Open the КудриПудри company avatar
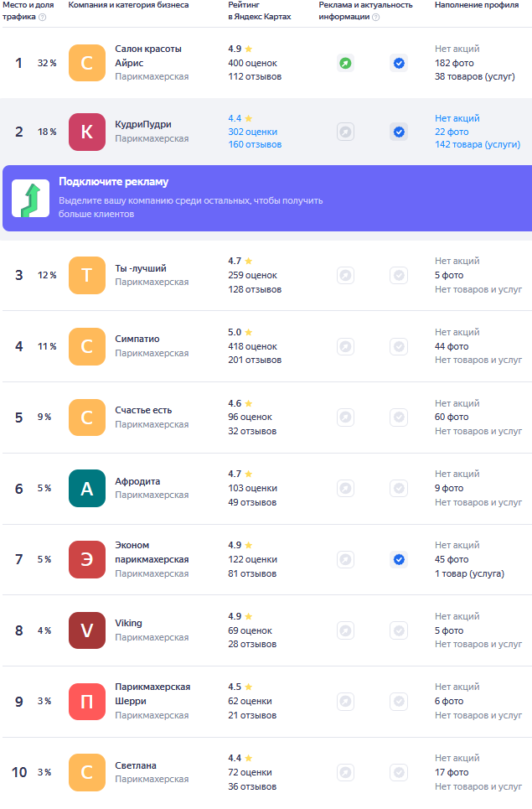Image resolution: width=532 pixels, height=809 pixels. 87,132
